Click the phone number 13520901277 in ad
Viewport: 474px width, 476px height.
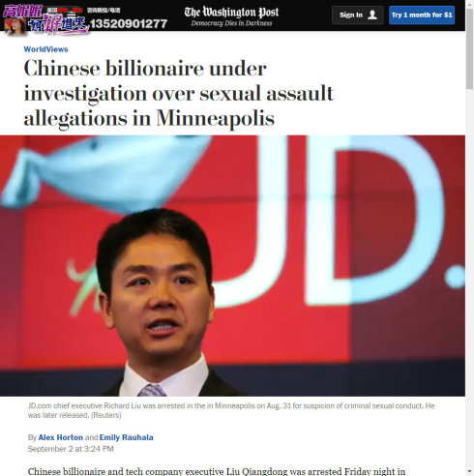click(129, 23)
